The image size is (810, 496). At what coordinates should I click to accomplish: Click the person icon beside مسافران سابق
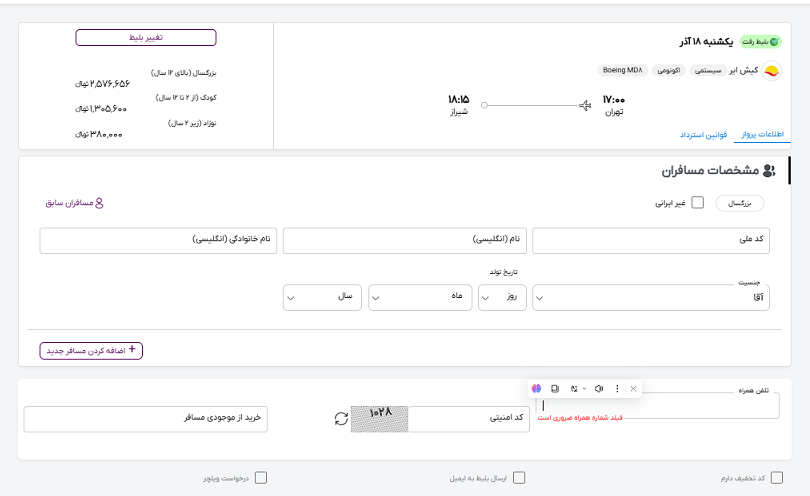99,203
